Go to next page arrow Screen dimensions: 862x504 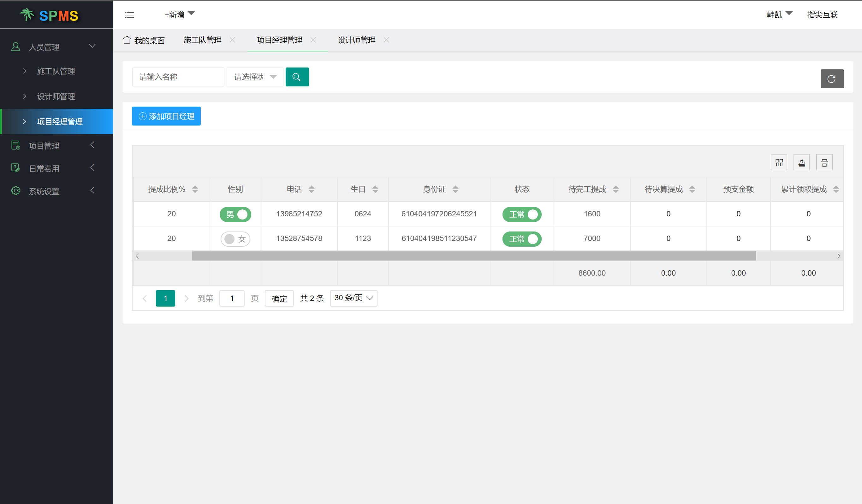(187, 298)
